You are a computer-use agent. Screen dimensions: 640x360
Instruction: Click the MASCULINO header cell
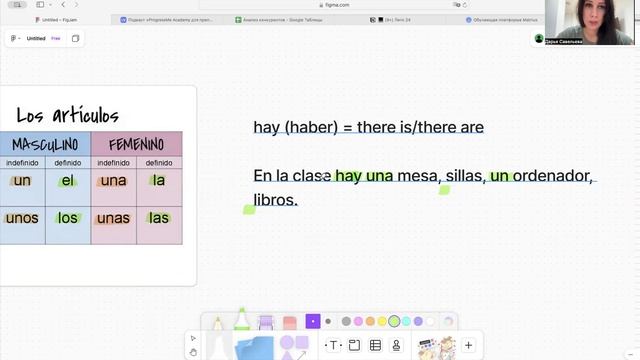(45, 144)
